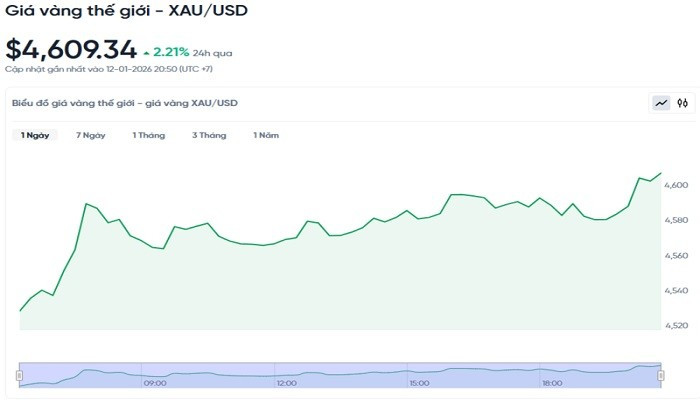Click the final peak of the price line

[661, 173]
